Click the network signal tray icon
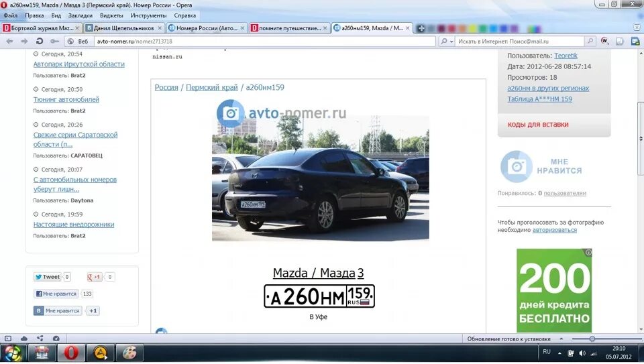Image resolution: width=644 pixels, height=364 pixels. (x=594, y=353)
